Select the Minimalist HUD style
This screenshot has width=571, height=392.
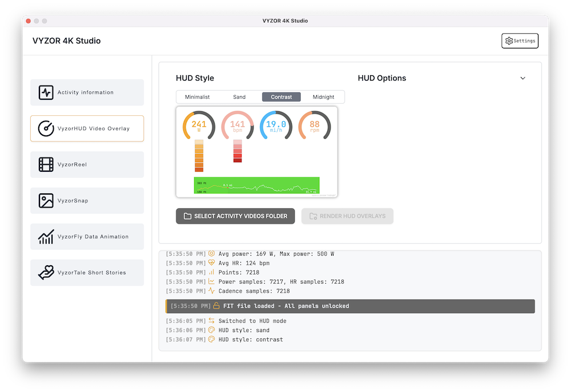[197, 97]
